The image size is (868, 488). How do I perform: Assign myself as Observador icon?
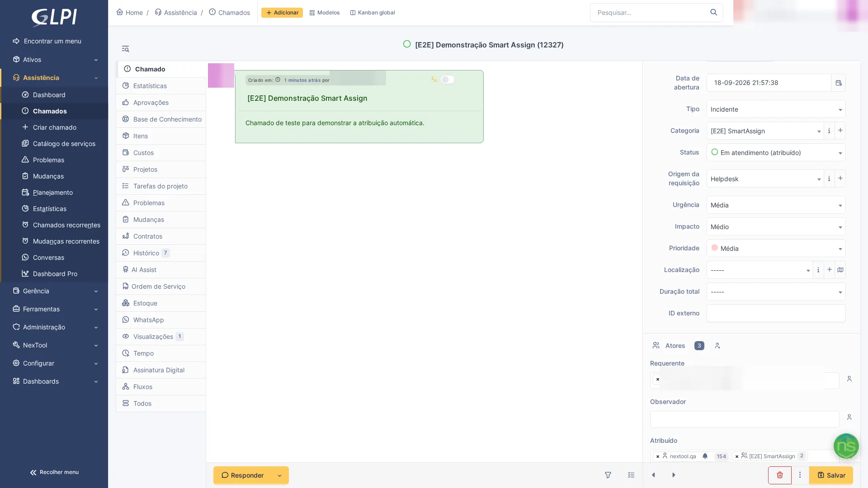[849, 417]
